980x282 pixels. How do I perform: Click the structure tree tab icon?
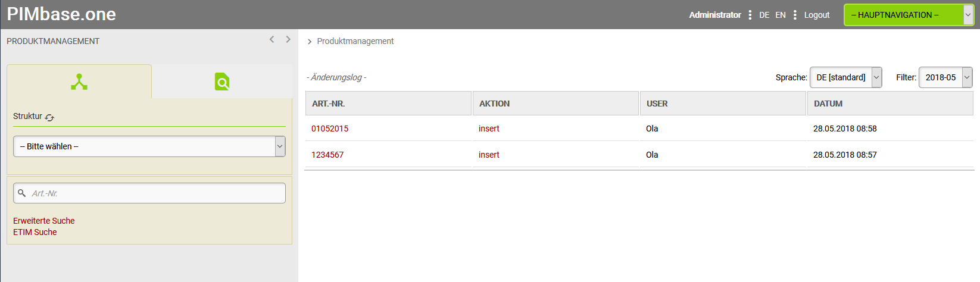tap(79, 82)
